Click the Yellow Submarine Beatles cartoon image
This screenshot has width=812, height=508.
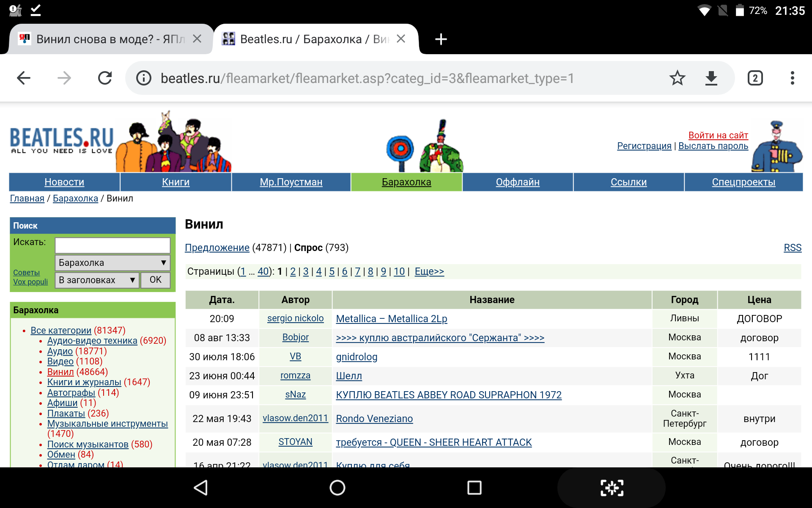click(174, 142)
